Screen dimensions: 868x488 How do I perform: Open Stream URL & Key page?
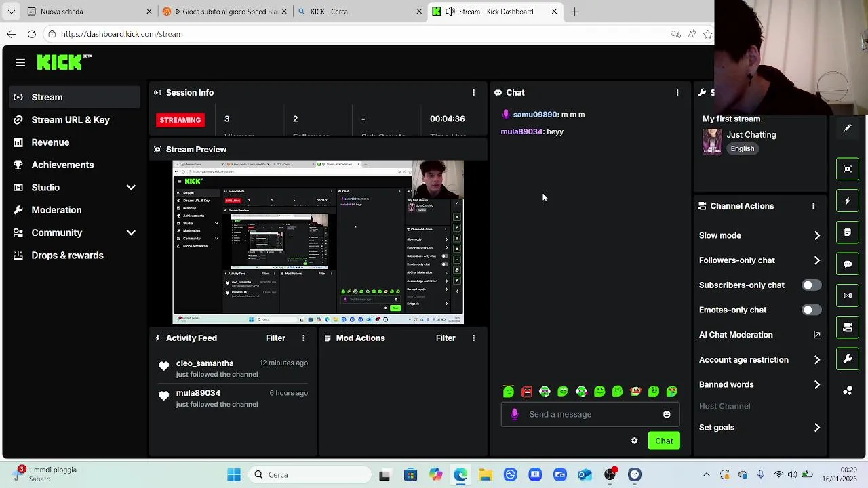(75, 120)
